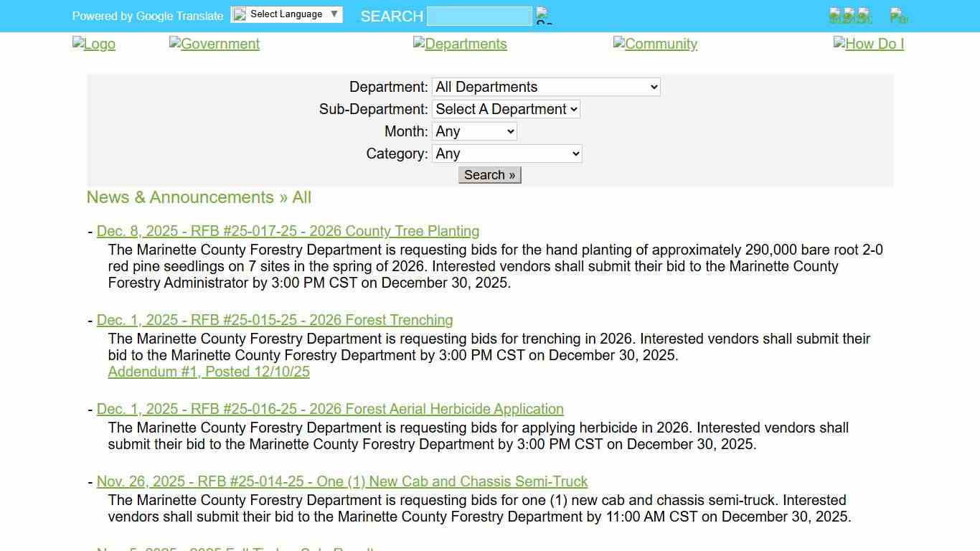980x551 pixels.
Task: Click the far-right icon in the blue header
Action: pyautogui.click(x=898, y=16)
